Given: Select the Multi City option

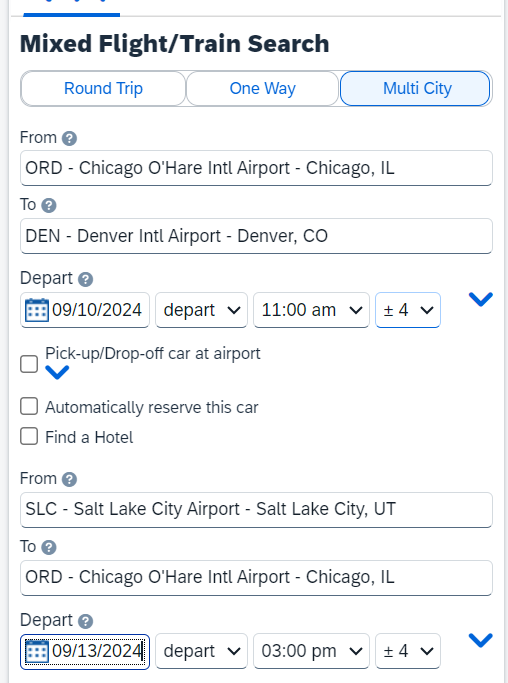Looking at the screenshot, I should [417, 88].
